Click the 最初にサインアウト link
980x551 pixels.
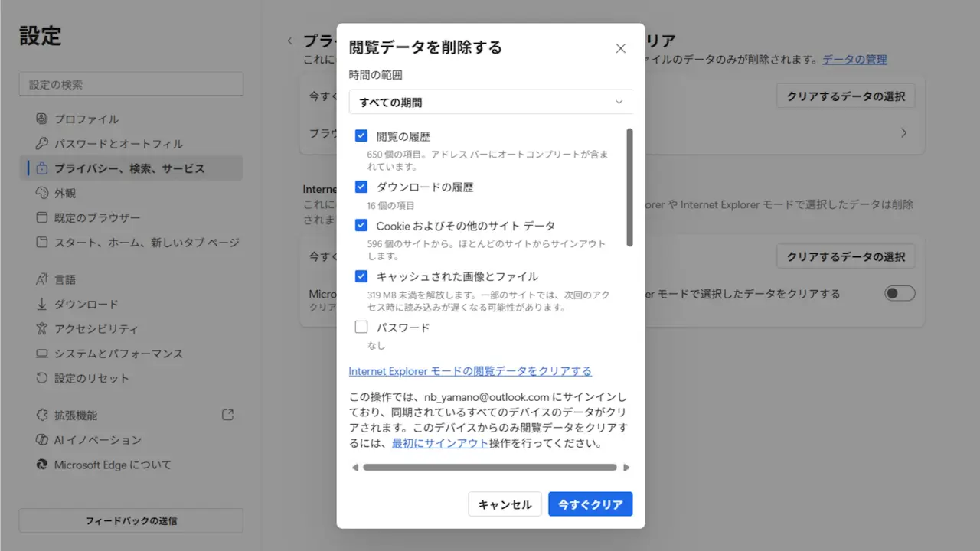[439, 443]
